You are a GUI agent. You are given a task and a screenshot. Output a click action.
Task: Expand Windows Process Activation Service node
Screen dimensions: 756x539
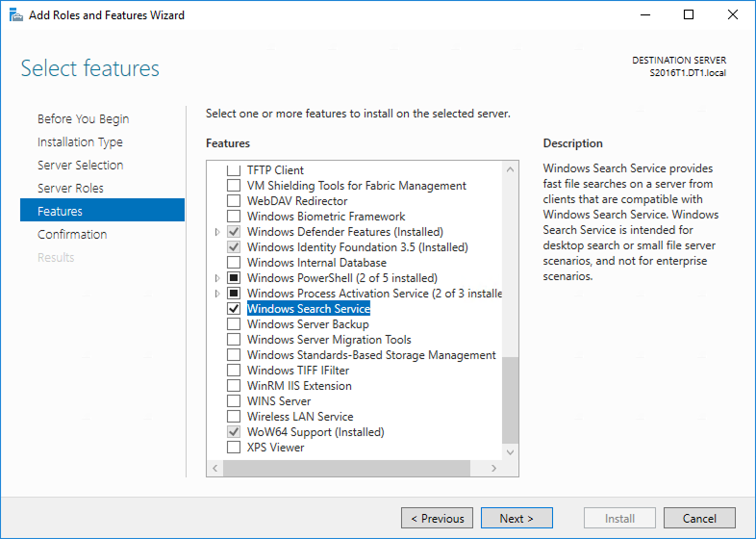(217, 294)
